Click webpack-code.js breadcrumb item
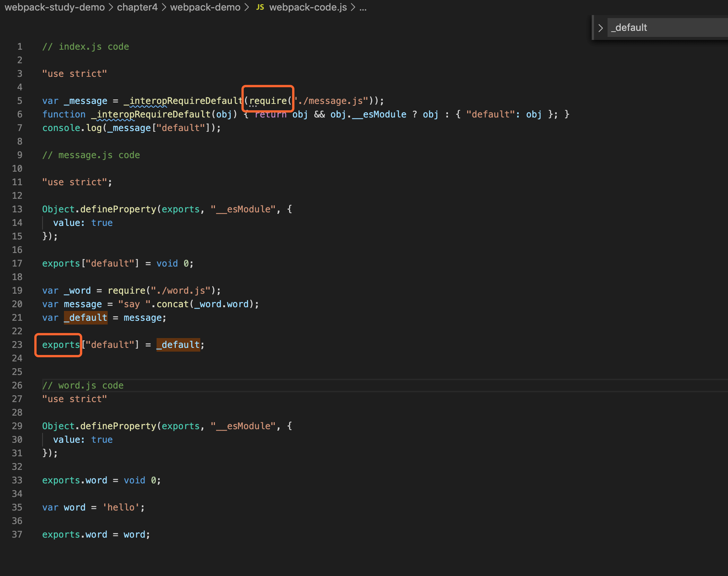728x576 pixels. coord(308,7)
